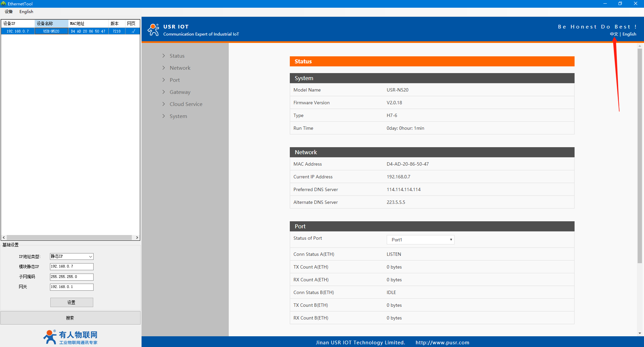Open the English menu in menu bar

coord(26,12)
